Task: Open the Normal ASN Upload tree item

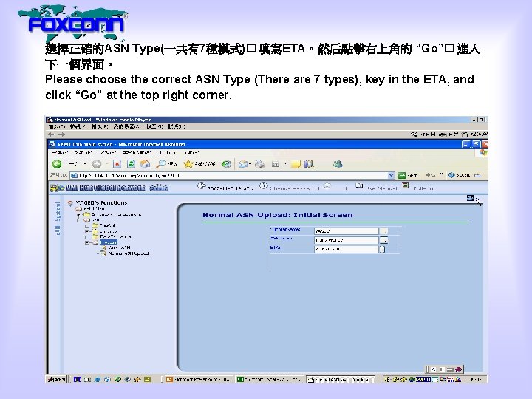Action: [x=129, y=253]
